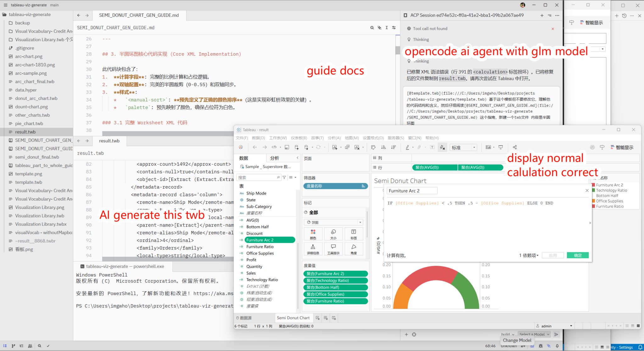Click the new worksheet icon in Tableau toolbar
Viewport: 644px width, 351px height.
pos(335,147)
